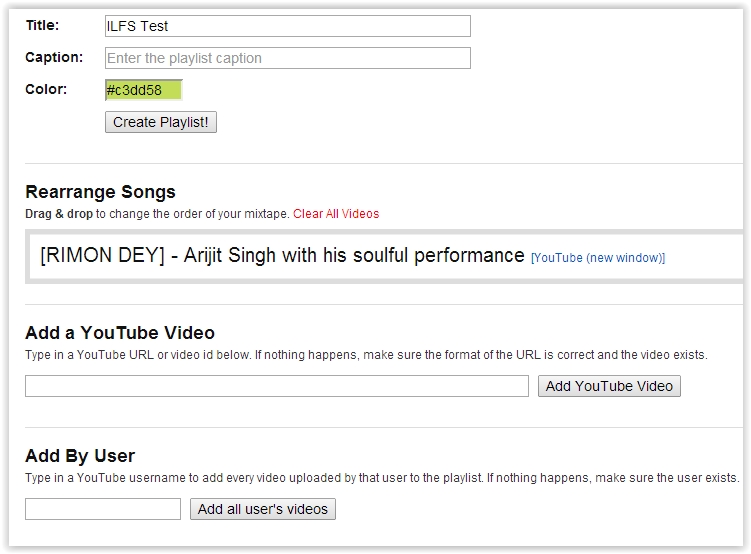Screen dimensions: 751x554
Task: Click the Title: label
Action: click(42, 25)
